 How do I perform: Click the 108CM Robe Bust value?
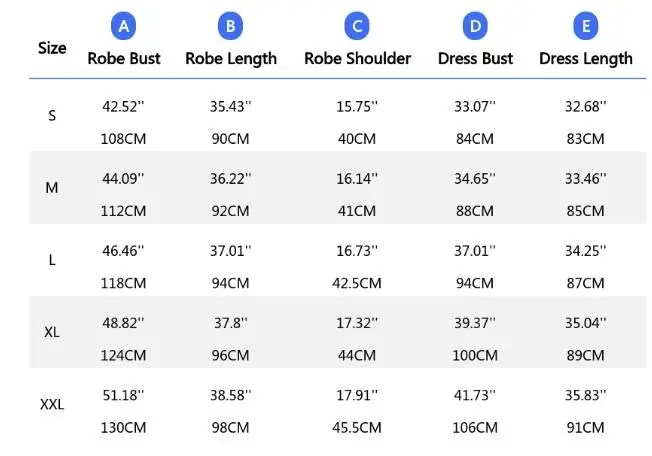pos(124,138)
